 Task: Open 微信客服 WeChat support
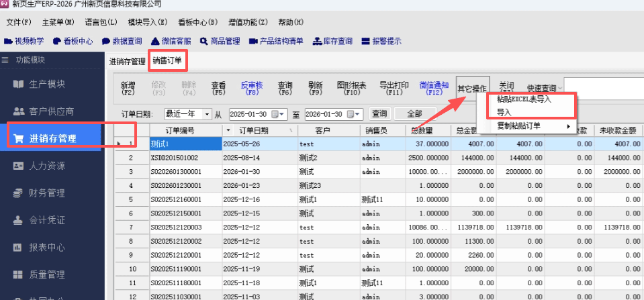pyautogui.click(x=172, y=41)
